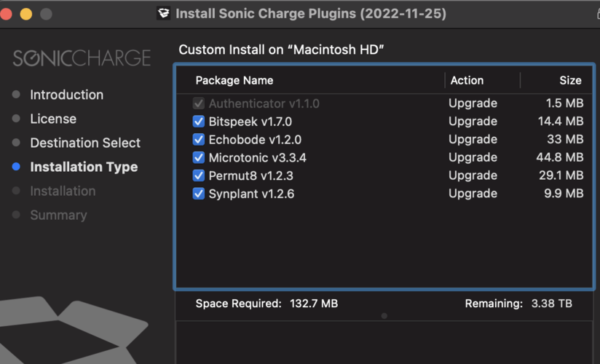Click the Destination Select step
This screenshot has width=600, height=364.
(x=85, y=143)
